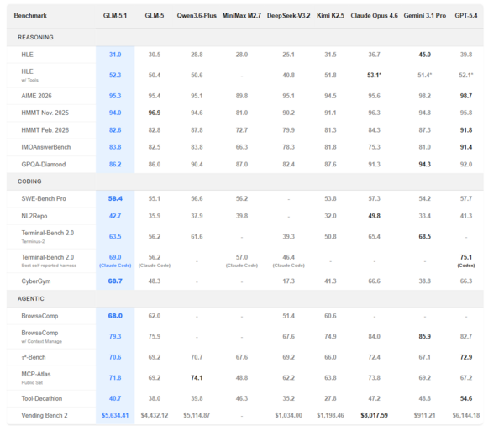Select the Claude Opus 4.6 column header
504x426 pixels.
[374, 16]
